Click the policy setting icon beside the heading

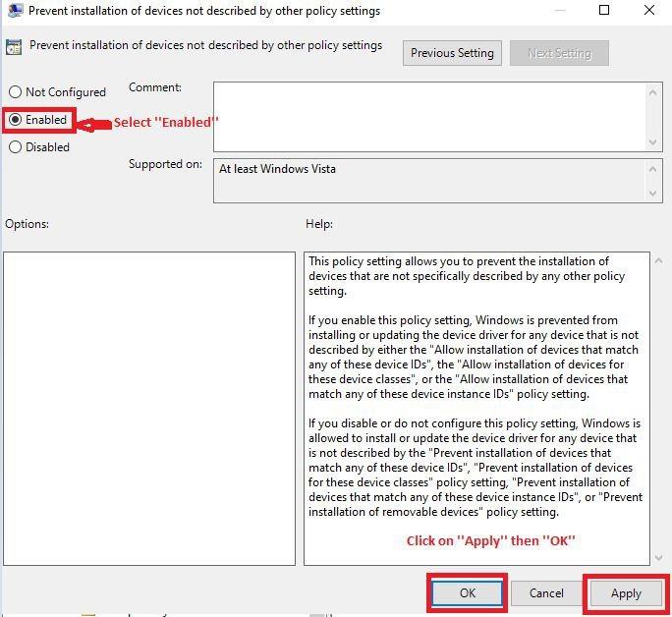14,47
